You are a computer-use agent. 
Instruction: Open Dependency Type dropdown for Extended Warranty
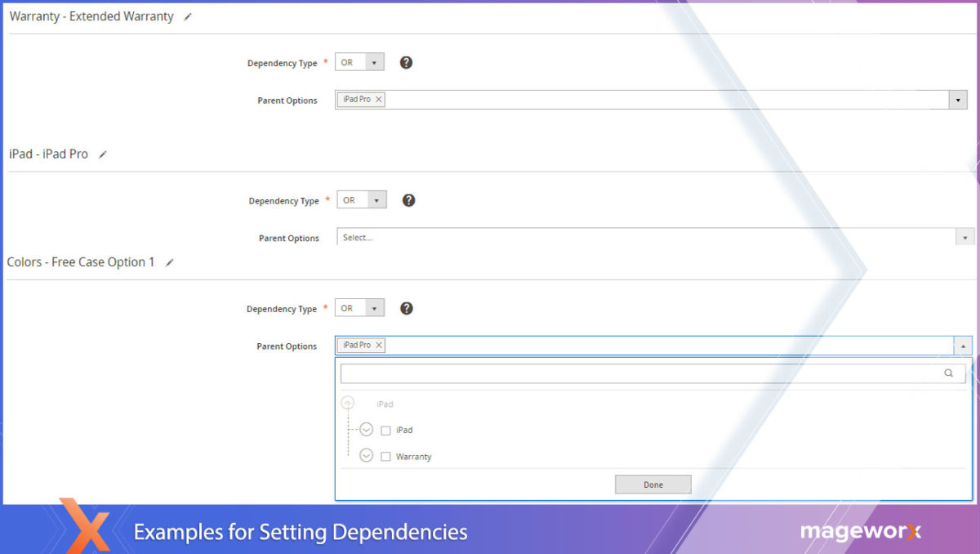point(359,62)
